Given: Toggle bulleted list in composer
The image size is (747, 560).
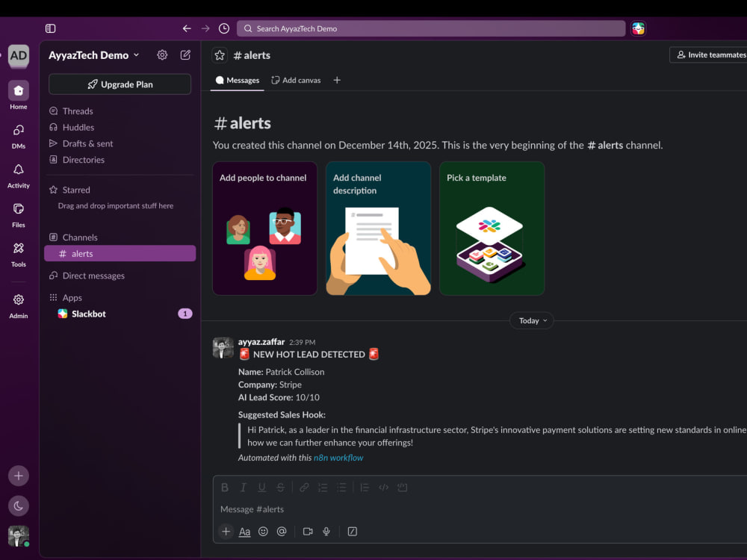Looking at the screenshot, I should [x=341, y=487].
